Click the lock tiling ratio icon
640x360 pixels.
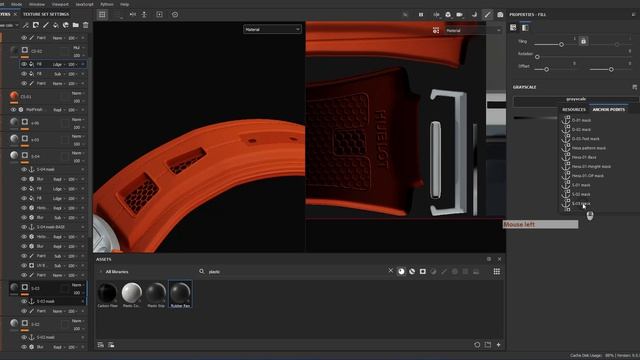click(583, 41)
